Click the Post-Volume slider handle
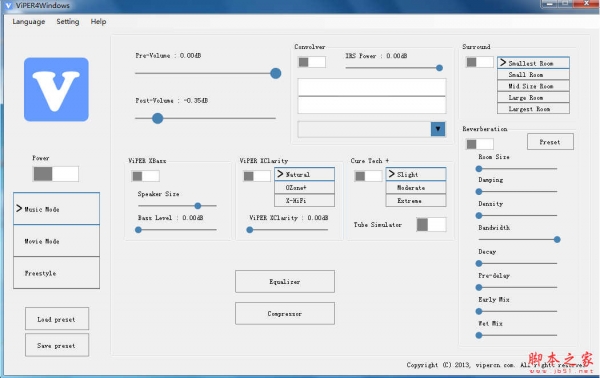Image resolution: width=600 pixels, height=378 pixels. pos(157,118)
